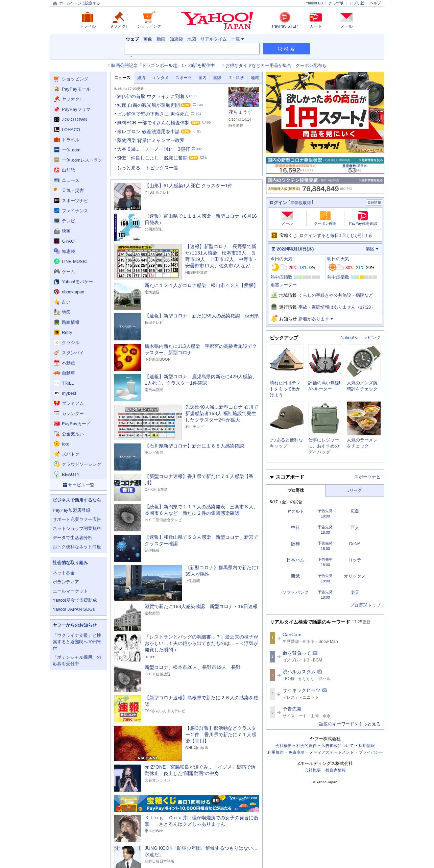The image size is (434, 868).
Task: Select the 画像 search tab
Action: (148, 39)
